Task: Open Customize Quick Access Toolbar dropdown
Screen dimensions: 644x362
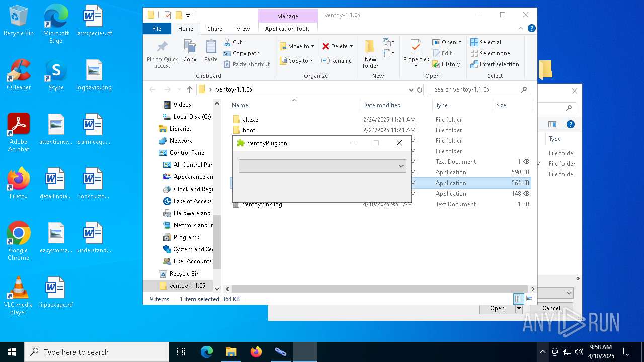Action: pos(188,16)
